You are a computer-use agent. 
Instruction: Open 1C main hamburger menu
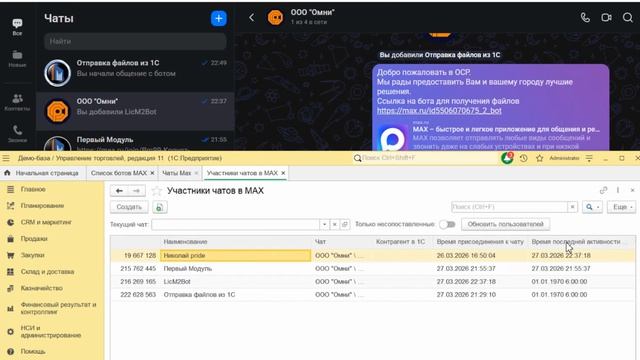tap(6, 158)
